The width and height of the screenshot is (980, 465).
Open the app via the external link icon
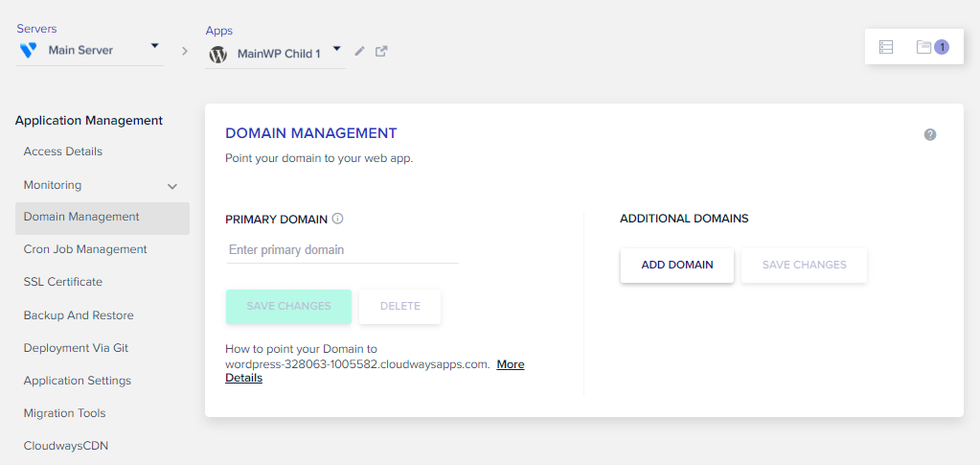pos(381,52)
